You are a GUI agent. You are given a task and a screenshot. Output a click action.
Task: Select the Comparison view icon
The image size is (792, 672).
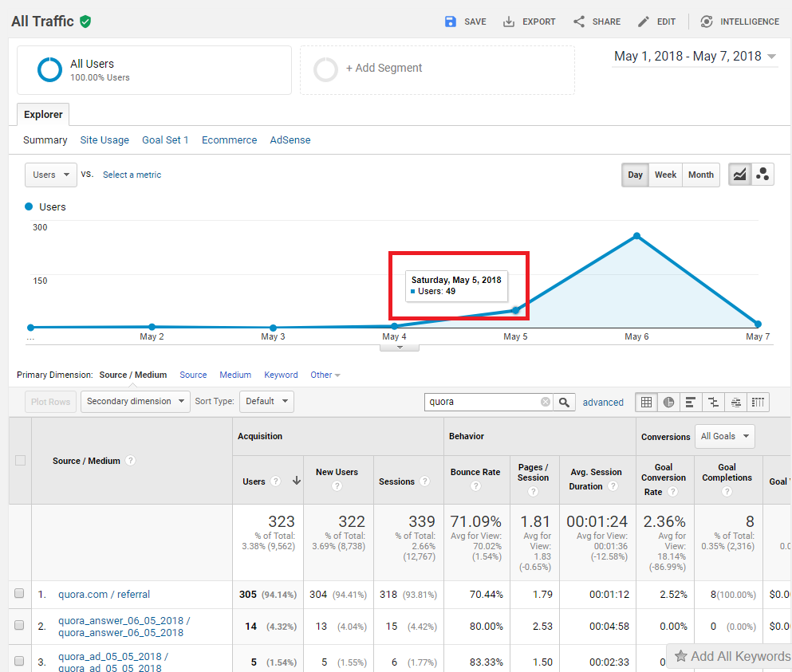(713, 402)
